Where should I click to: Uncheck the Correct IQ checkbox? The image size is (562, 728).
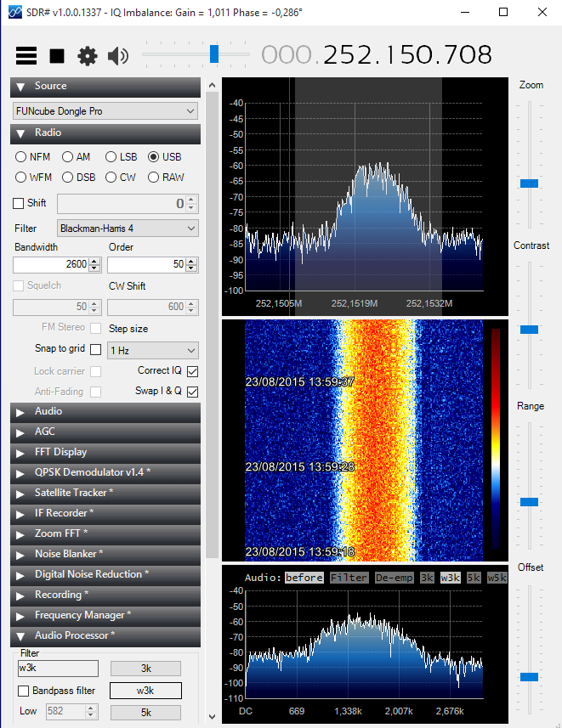tap(192, 371)
